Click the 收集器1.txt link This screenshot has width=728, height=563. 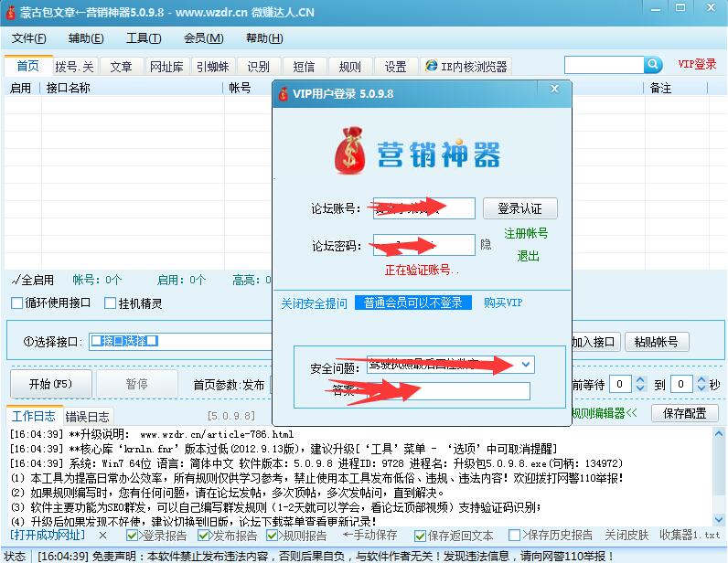pos(690,536)
